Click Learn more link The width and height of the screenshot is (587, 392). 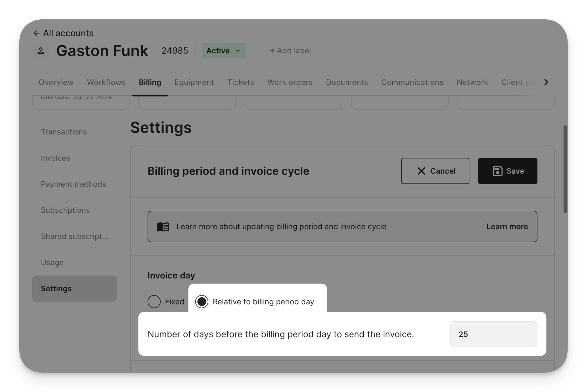(x=507, y=227)
